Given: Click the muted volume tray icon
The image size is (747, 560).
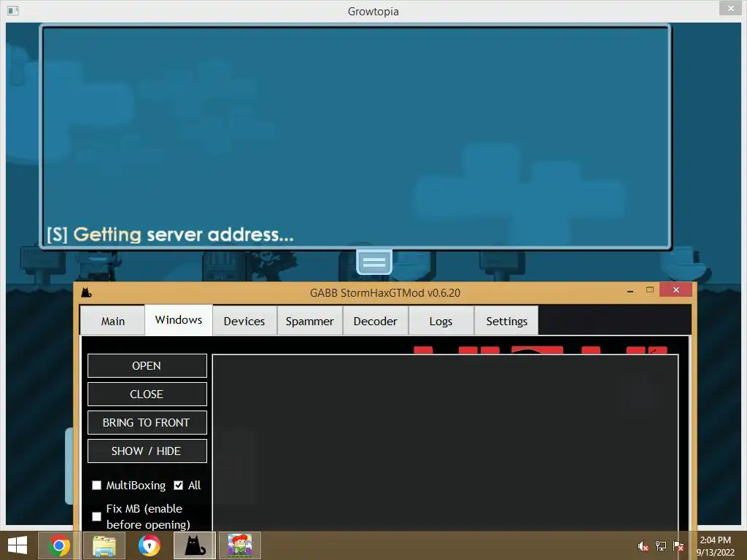Looking at the screenshot, I should point(643,546).
